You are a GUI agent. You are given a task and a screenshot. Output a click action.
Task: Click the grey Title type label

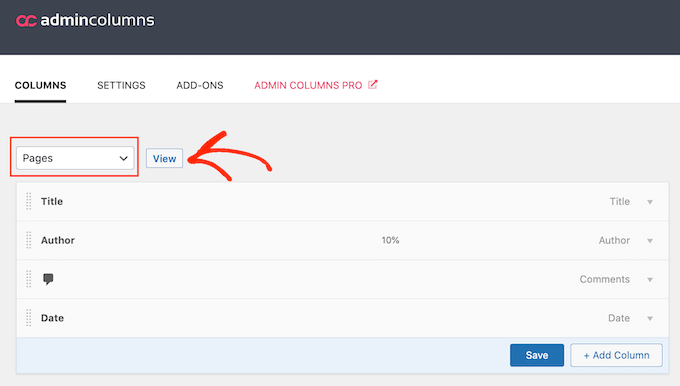tap(620, 201)
